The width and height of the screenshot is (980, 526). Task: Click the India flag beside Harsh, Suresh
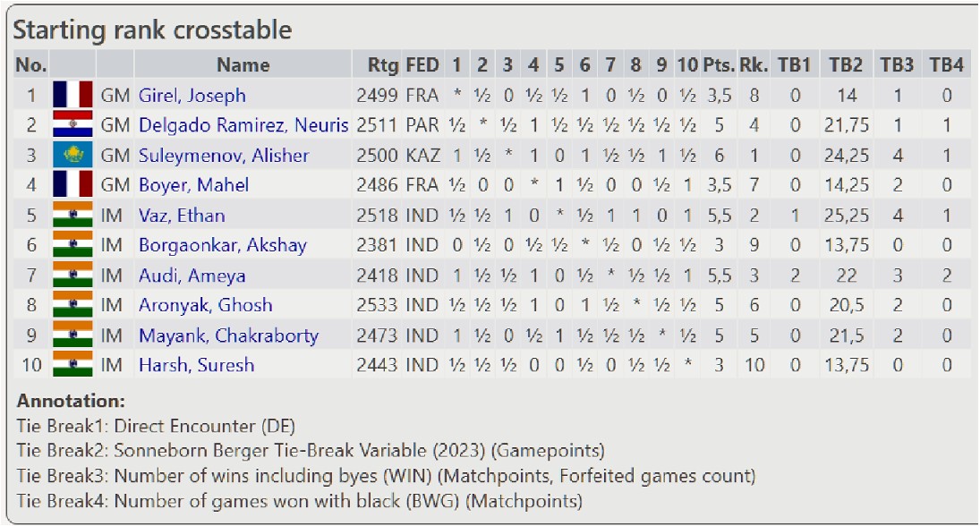click(x=72, y=365)
